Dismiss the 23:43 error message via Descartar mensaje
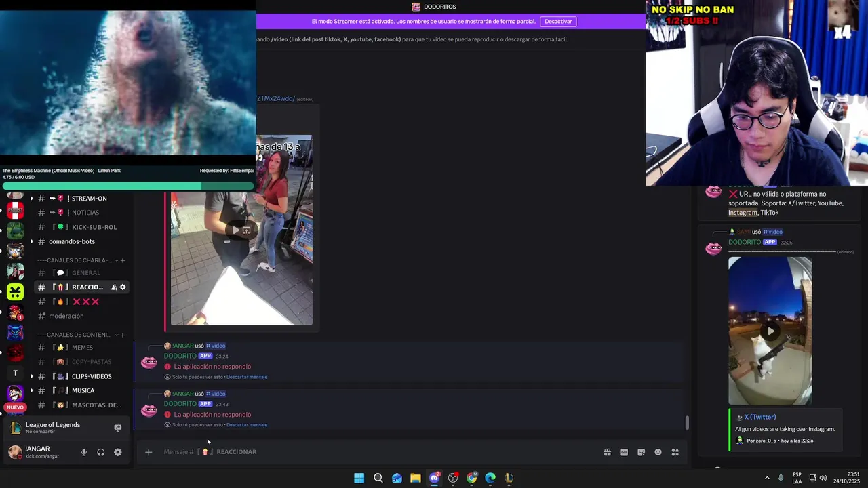Image resolution: width=868 pixels, height=488 pixels. point(247,425)
